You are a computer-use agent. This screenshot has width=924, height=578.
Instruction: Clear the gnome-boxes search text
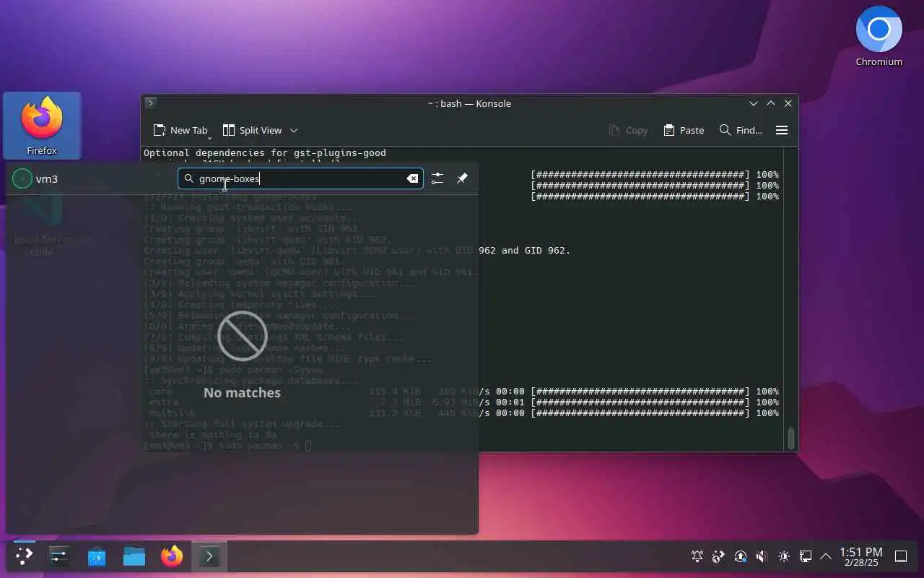pyautogui.click(x=412, y=178)
